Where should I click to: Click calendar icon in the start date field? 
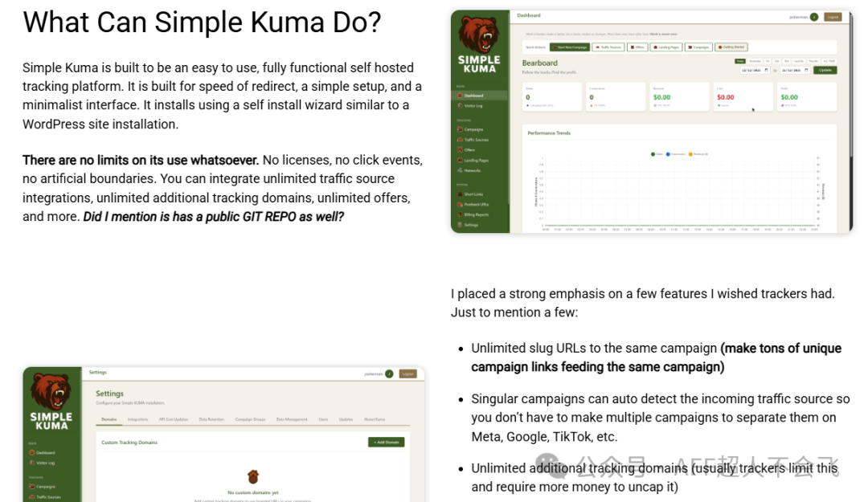(x=766, y=70)
